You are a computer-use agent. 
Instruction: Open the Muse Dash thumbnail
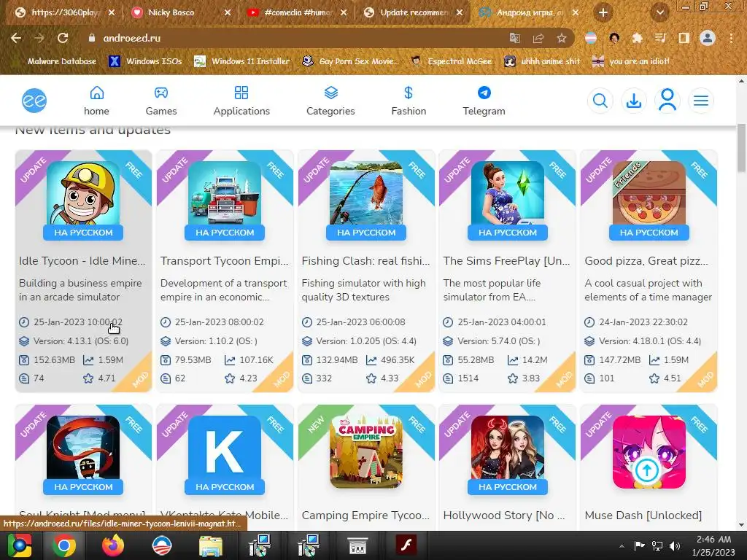click(649, 452)
